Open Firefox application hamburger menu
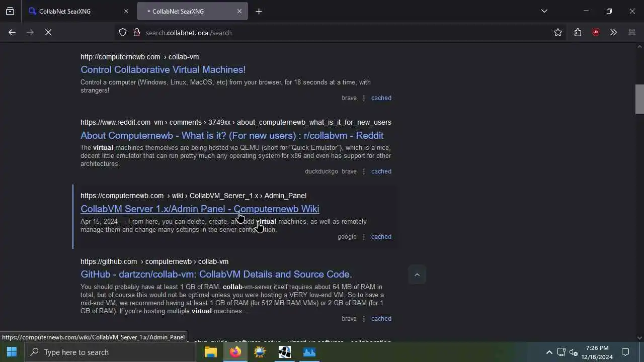Image resolution: width=644 pixels, height=362 pixels. tap(632, 32)
